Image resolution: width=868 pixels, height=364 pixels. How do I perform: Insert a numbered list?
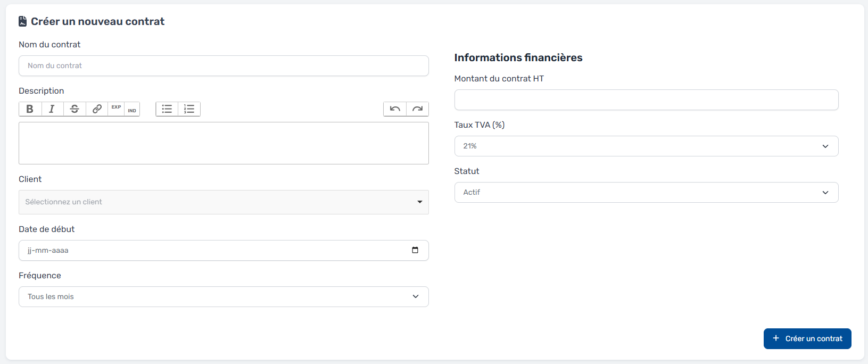coord(189,109)
